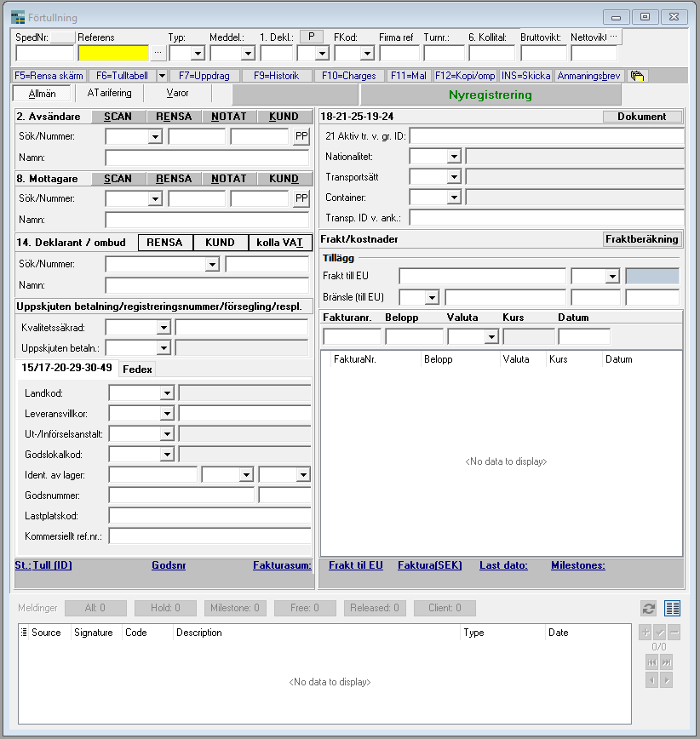Click the yellow Referens input field
The width and height of the screenshot is (700, 739).
point(111,53)
